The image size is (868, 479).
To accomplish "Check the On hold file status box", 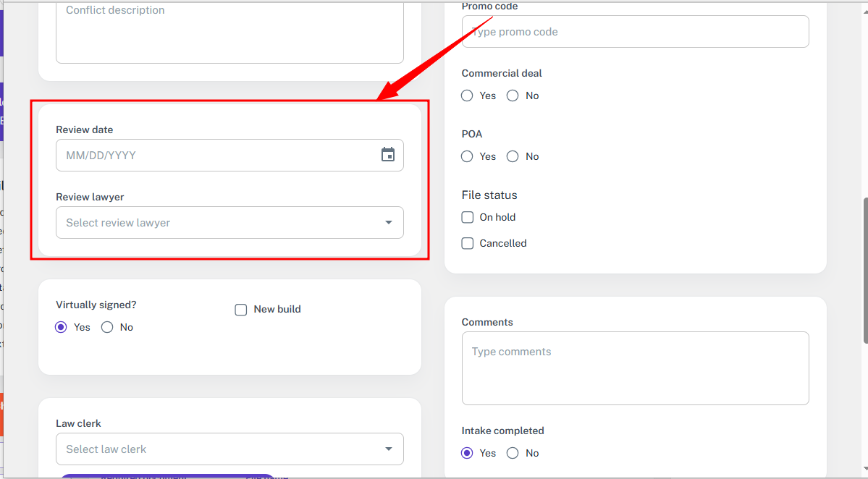I will 468,217.
